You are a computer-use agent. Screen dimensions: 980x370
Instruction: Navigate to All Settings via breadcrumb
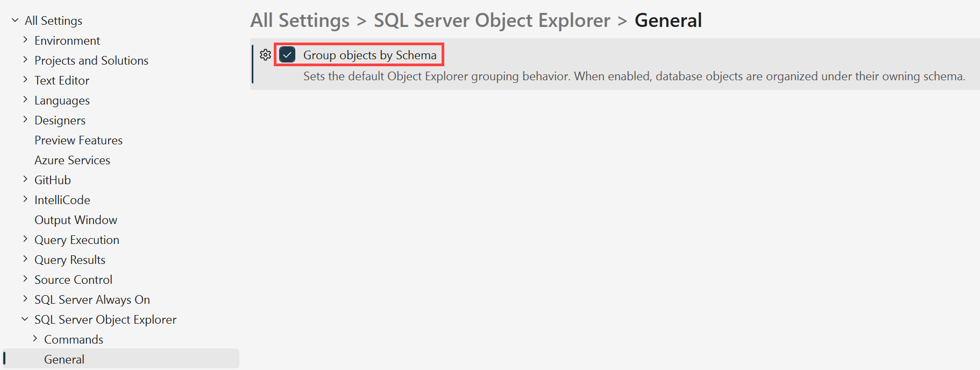tap(300, 20)
